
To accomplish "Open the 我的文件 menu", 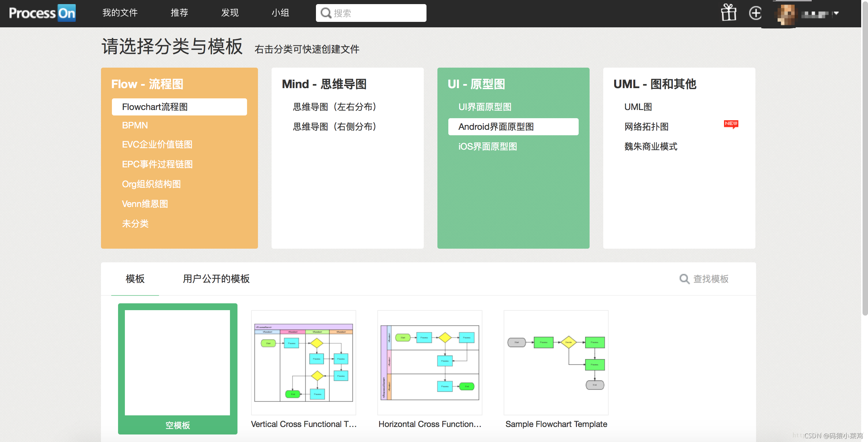I will click(x=120, y=13).
